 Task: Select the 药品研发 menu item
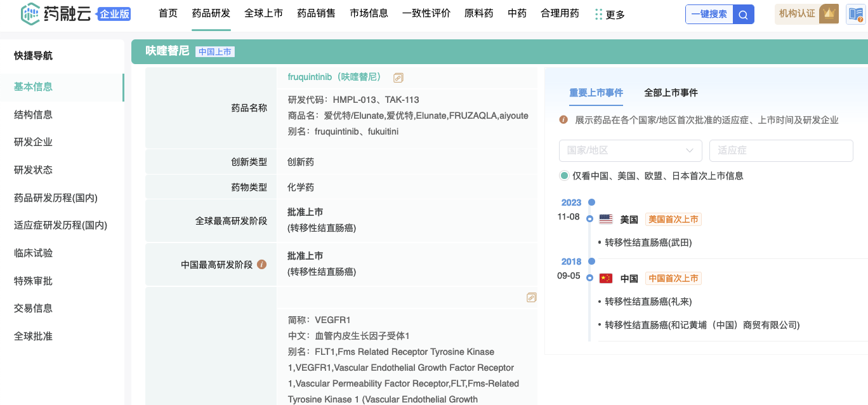coord(211,13)
